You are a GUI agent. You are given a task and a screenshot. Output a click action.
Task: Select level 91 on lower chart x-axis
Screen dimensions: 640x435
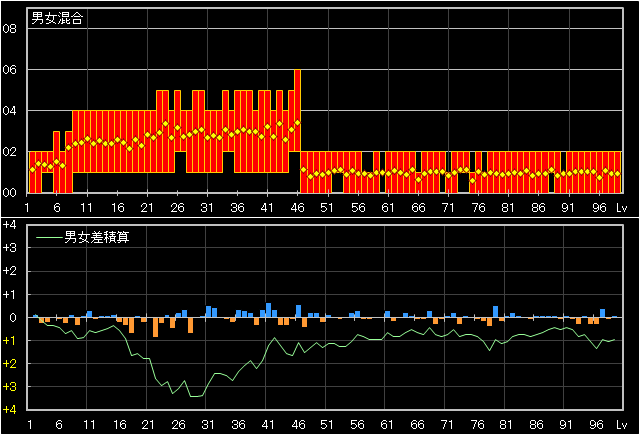566,425
